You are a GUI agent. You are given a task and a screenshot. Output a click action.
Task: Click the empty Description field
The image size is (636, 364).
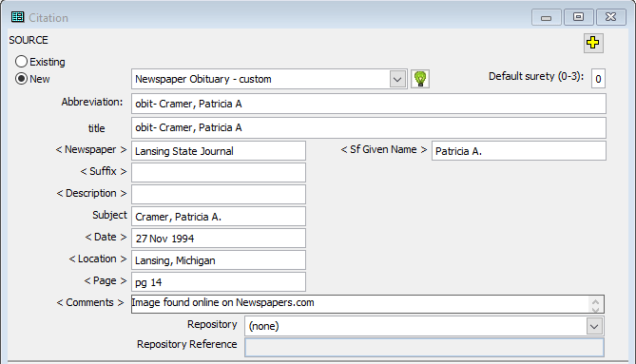click(x=219, y=195)
